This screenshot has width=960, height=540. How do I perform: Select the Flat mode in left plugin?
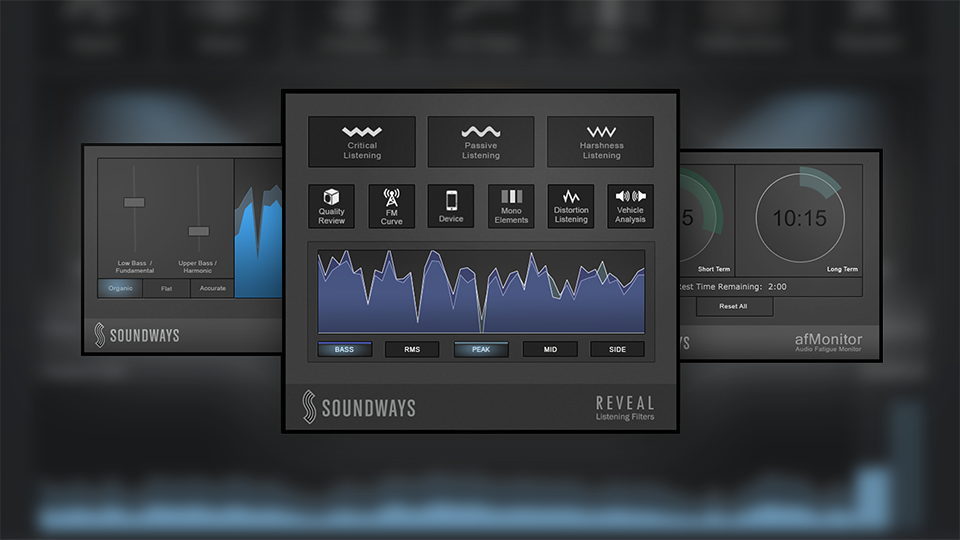[167, 288]
